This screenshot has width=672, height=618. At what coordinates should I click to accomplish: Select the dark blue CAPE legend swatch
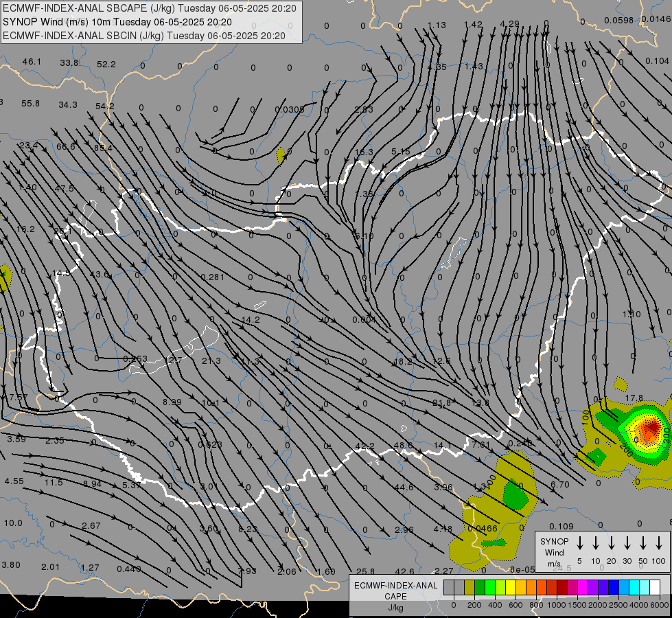(x=613, y=588)
